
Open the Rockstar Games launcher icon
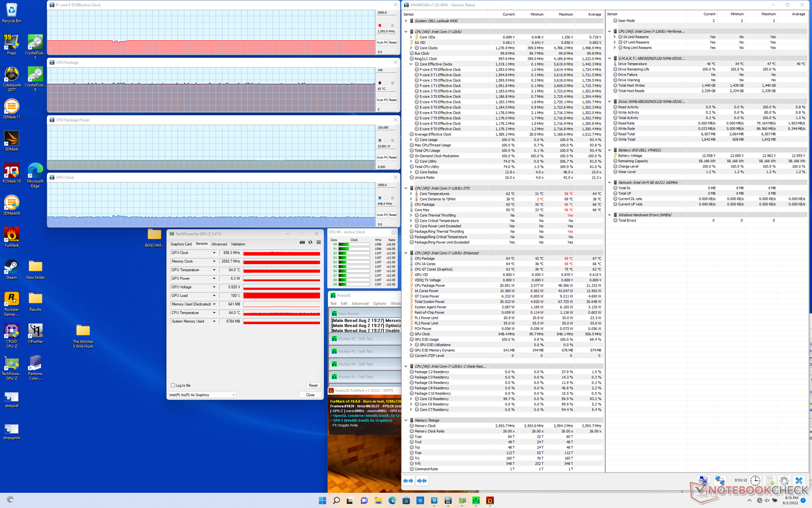click(11, 304)
